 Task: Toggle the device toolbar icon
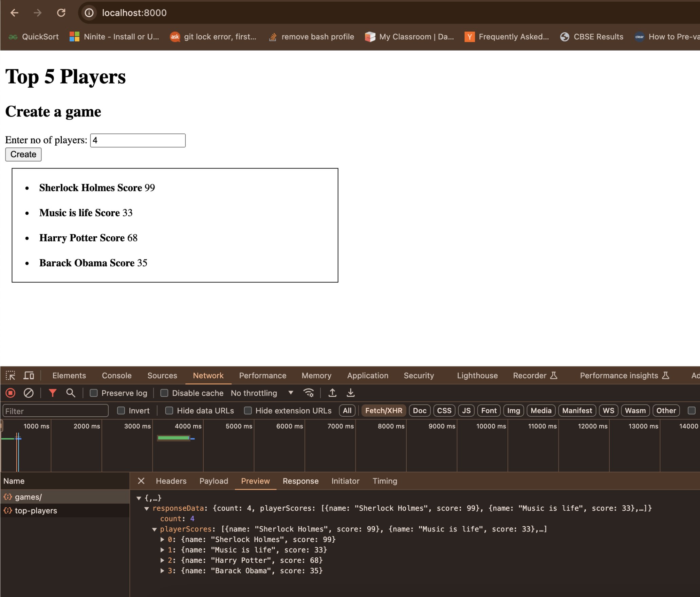click(29, 375)
